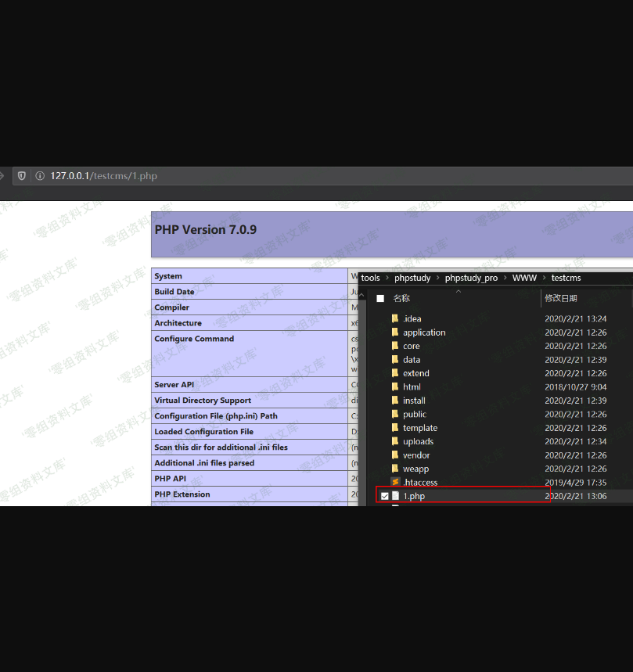Click the .htaccess file icon

point(395,482)
